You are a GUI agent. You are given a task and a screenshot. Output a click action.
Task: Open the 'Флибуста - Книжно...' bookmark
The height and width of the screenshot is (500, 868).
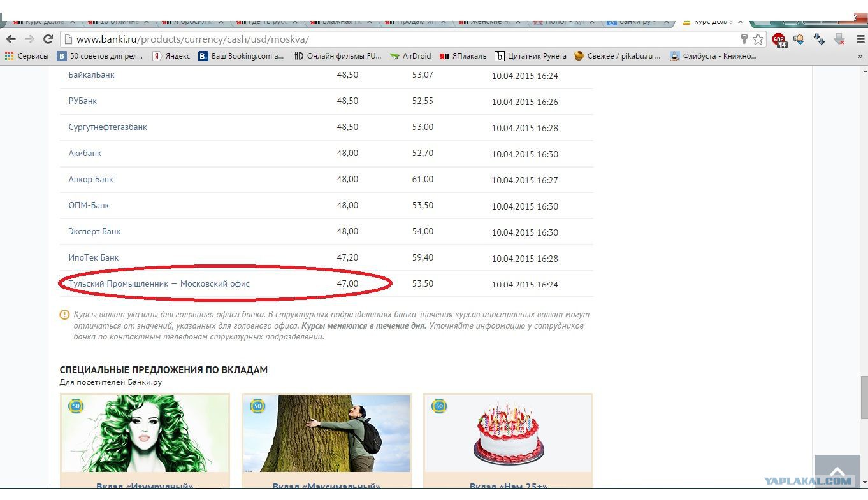point(713,56)
